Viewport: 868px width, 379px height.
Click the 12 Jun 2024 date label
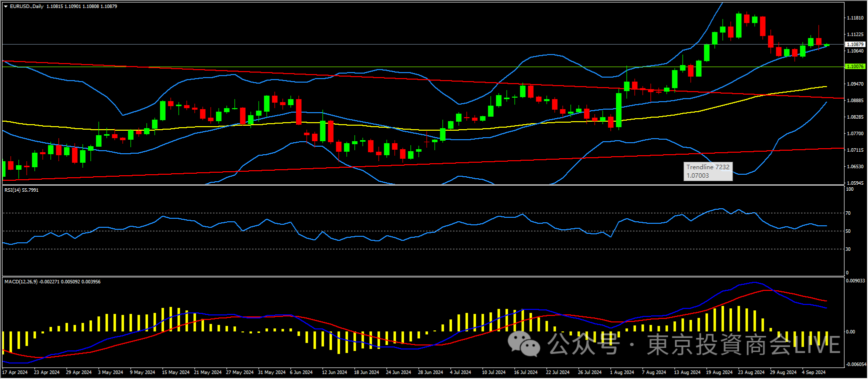pyautogui.click(x=334, y=372)
